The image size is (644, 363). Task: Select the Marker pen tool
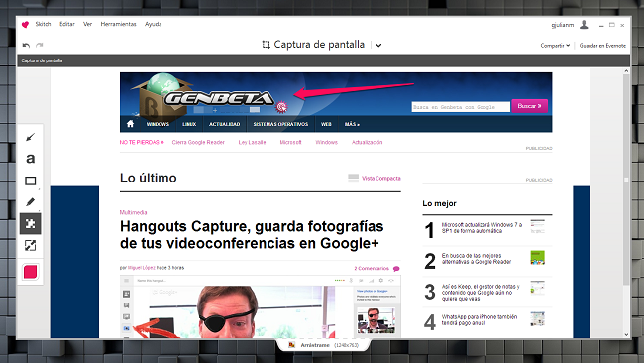[30, 202]
